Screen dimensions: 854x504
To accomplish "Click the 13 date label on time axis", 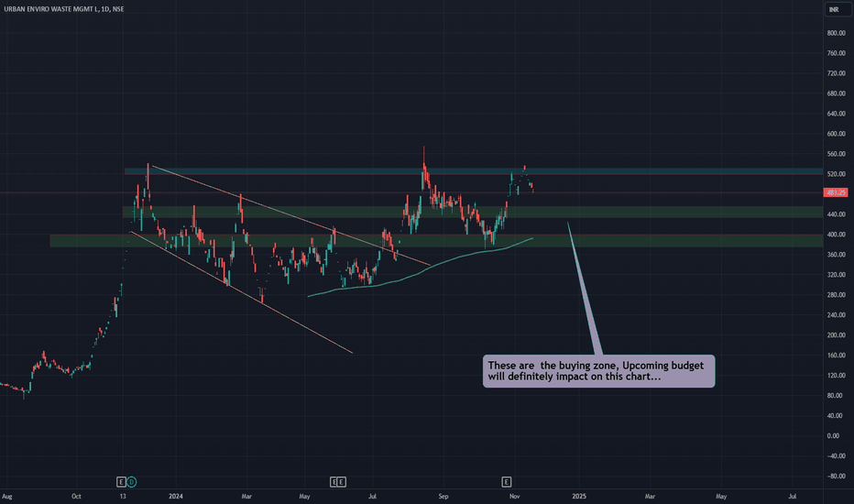I will point(123,497).
